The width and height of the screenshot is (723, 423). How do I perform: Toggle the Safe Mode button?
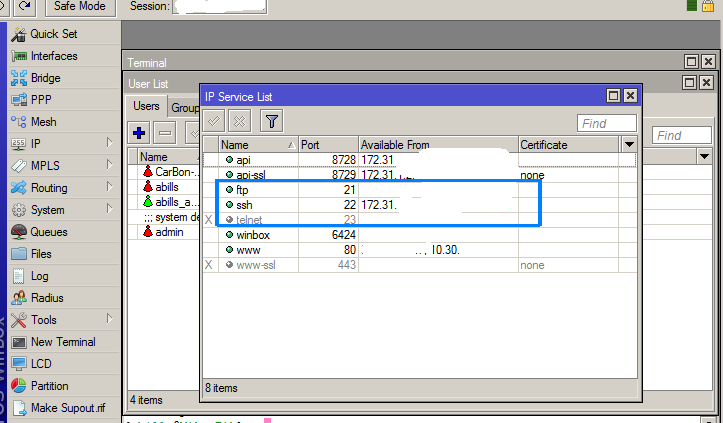80,8
